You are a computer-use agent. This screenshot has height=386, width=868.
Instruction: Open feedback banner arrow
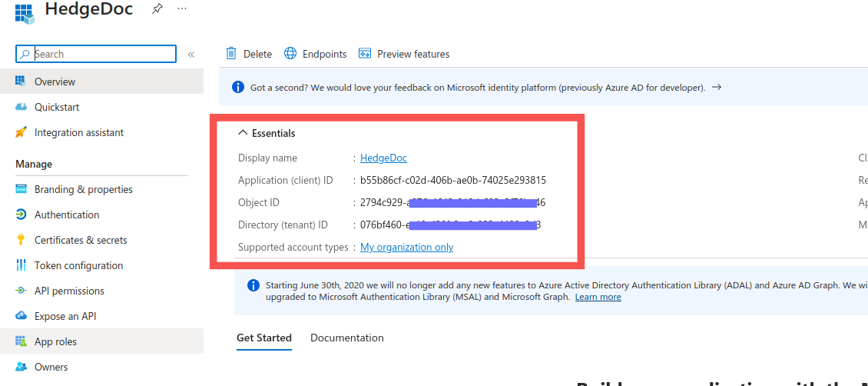click(717, 88)
